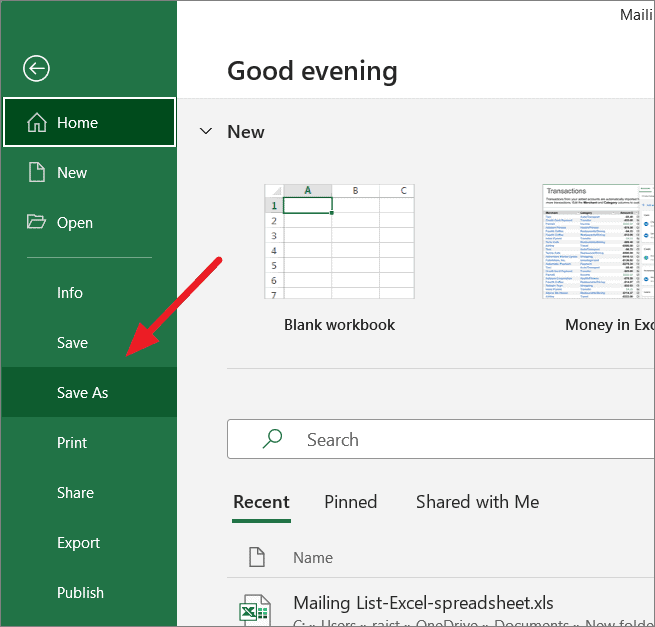The image size is (655, 627).
Task: Open the Home page in the sidebar
Action: (x=89, y=122)
